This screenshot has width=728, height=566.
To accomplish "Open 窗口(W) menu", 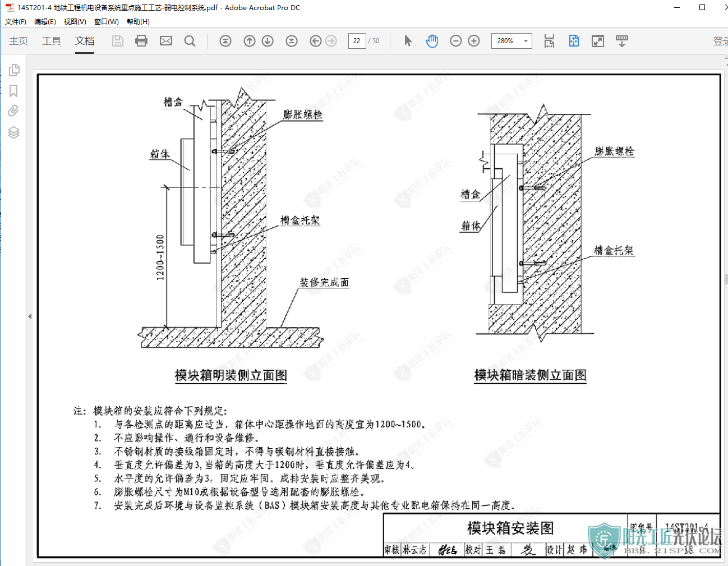I will tap(107, 22).
